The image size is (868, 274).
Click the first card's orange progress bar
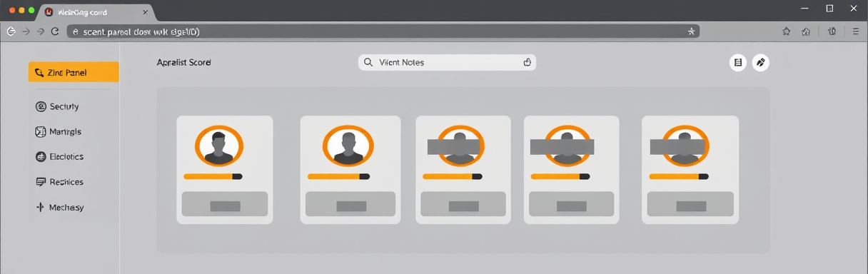pos(213,176)
